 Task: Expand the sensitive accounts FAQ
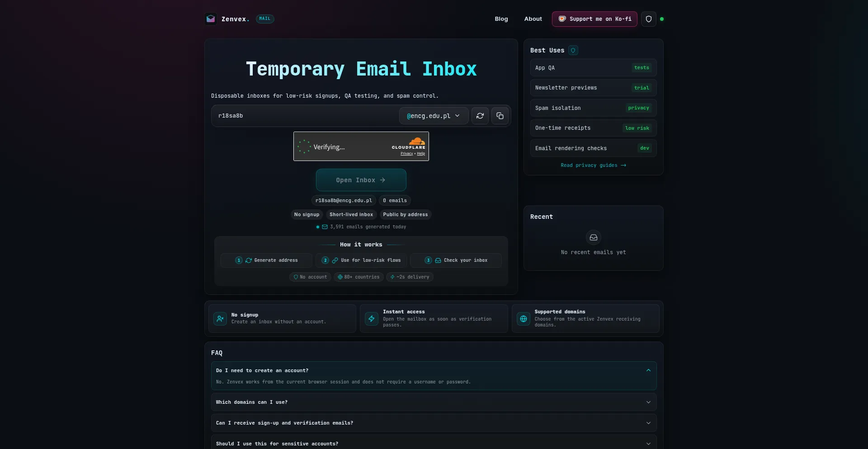click(434, 444)
